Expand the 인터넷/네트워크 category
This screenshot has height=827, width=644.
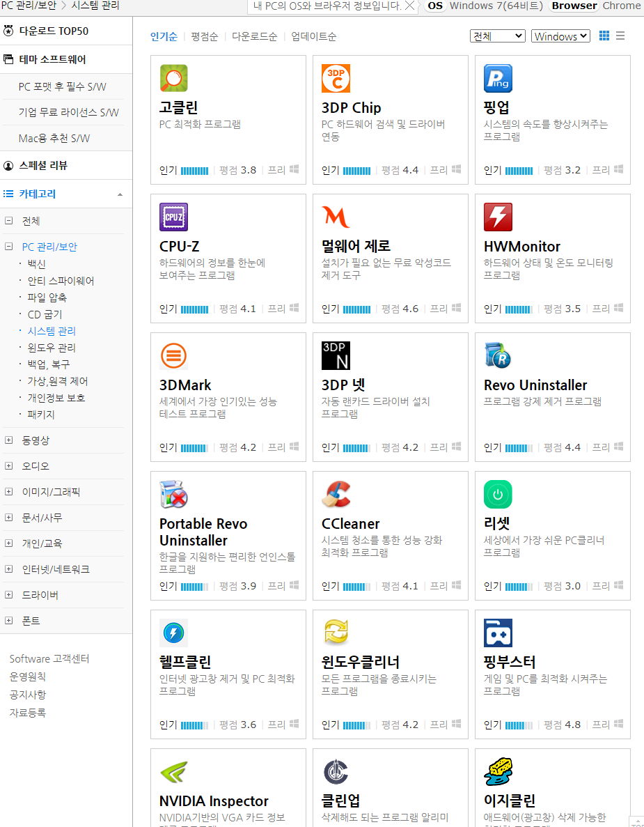click(x=8, y=569)
